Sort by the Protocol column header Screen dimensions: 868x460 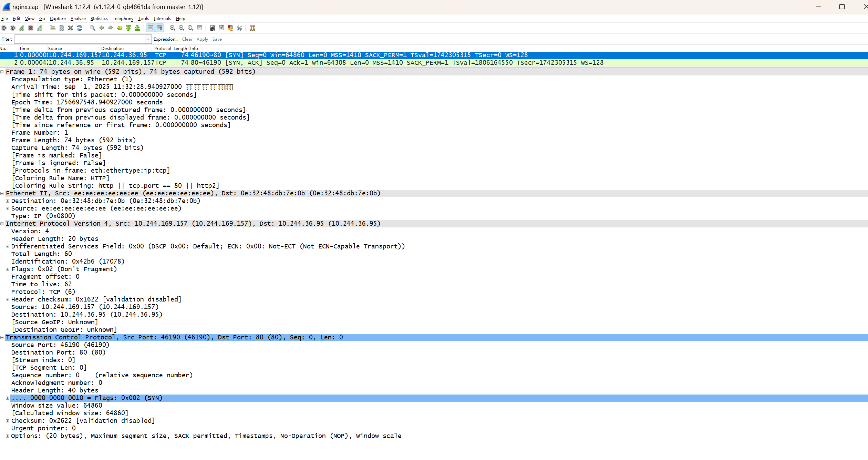(x=163, y=49)
